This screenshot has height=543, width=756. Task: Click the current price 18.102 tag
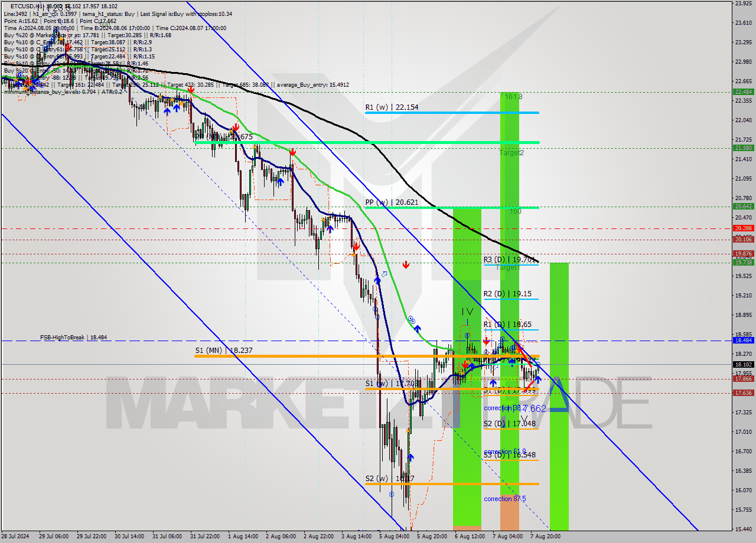pyautogui.click(x=742, y=365)
